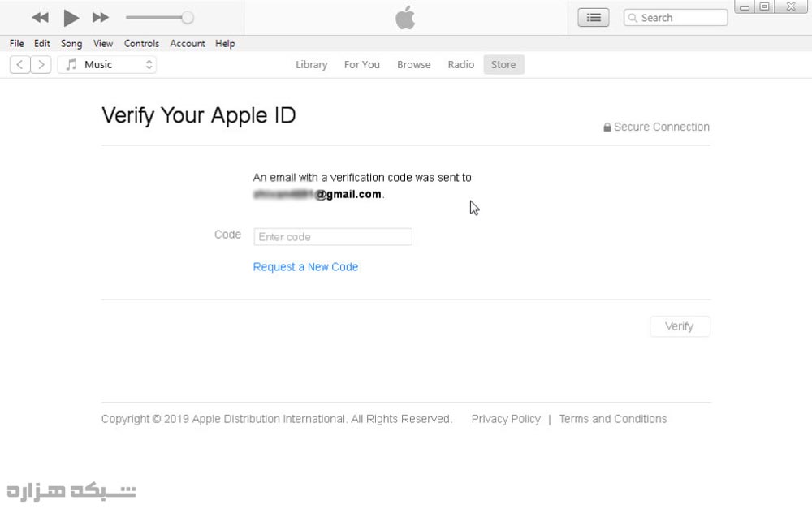Select the Store tab
The height and width of the screenshot is (509, 812).
click(x=504, y=65)
